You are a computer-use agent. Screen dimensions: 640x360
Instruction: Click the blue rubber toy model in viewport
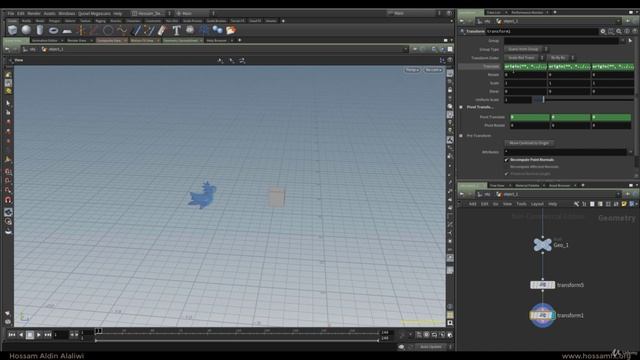coord(202,195)
